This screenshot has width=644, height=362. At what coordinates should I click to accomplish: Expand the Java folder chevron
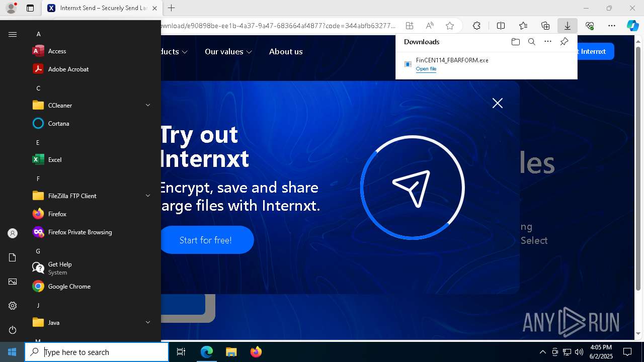tap(148, 323)
